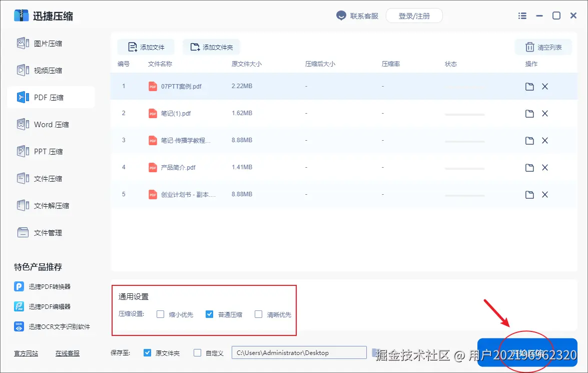Click the 文件名称 column header
Viewport: 588px width, 373px height.
(160, 64)
